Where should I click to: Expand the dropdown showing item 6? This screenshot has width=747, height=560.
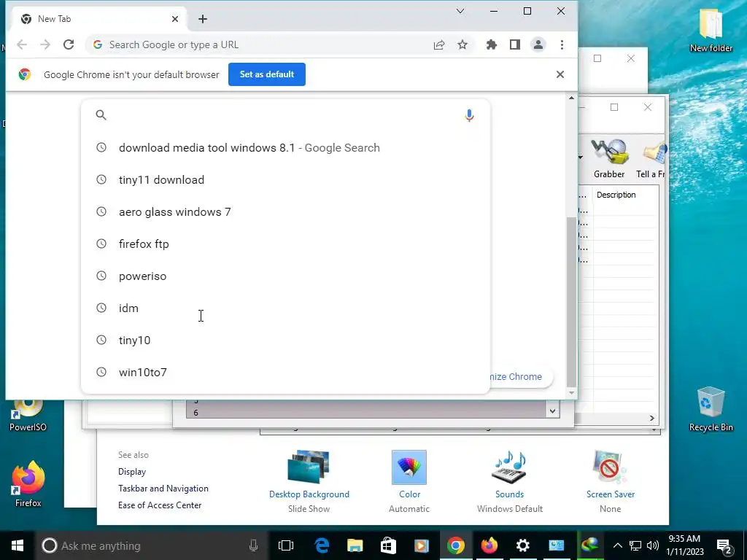pos(552,411)
